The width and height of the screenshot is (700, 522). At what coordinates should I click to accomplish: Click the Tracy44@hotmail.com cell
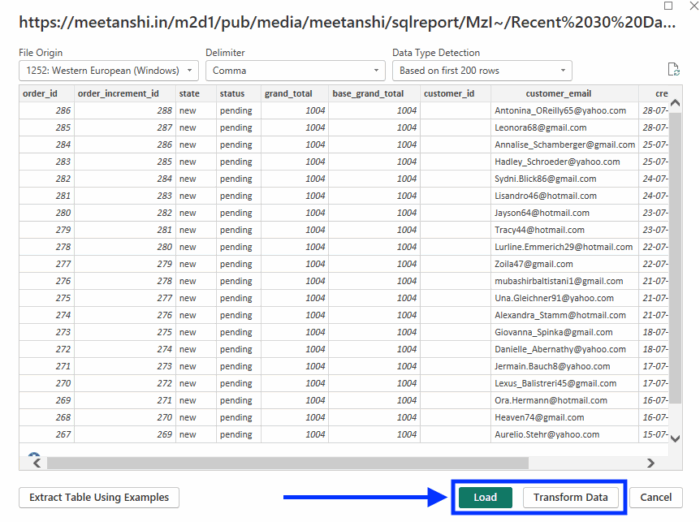564,230
